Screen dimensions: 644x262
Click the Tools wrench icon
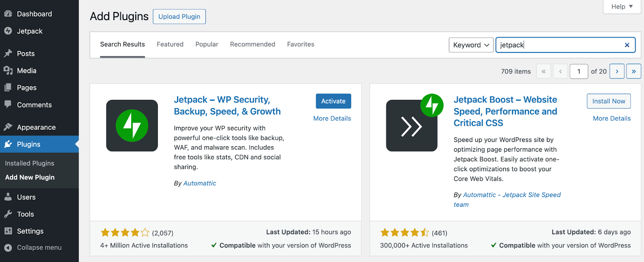tap(8, 214)
